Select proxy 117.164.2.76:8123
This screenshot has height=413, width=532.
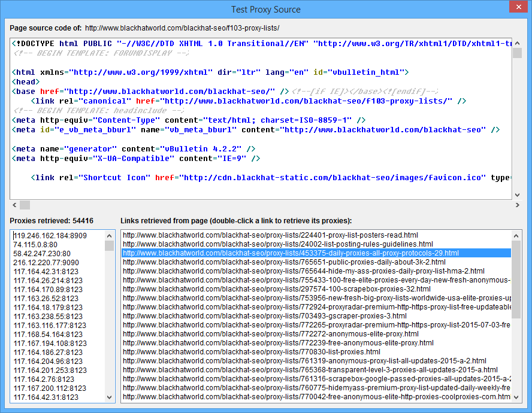pos(44,379)
